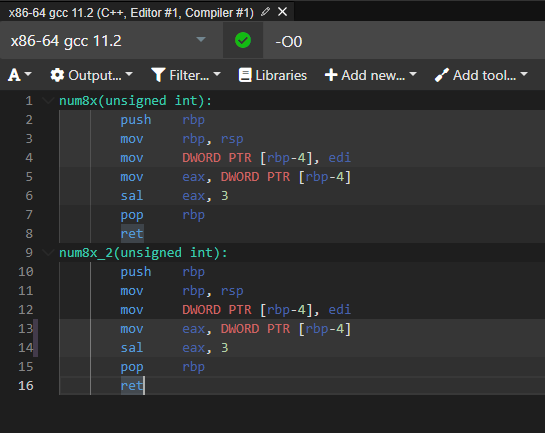Click 'pop rbp' on line 15

click(162, 367)
